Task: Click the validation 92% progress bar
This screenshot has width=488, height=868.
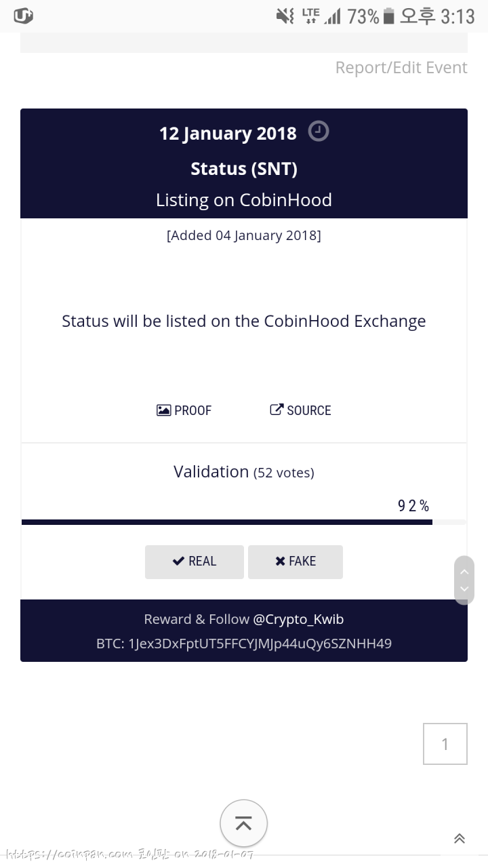Action: pyautogui.click(x=244, y=522)
